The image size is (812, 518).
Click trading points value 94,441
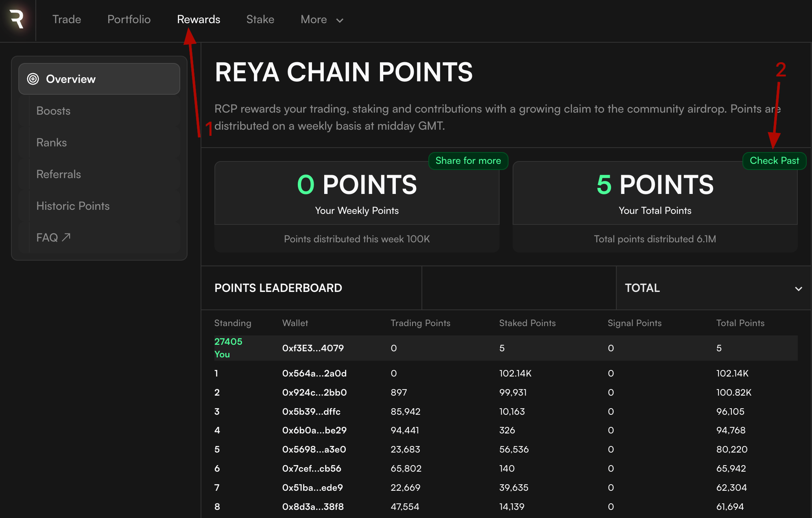(405, 430)
